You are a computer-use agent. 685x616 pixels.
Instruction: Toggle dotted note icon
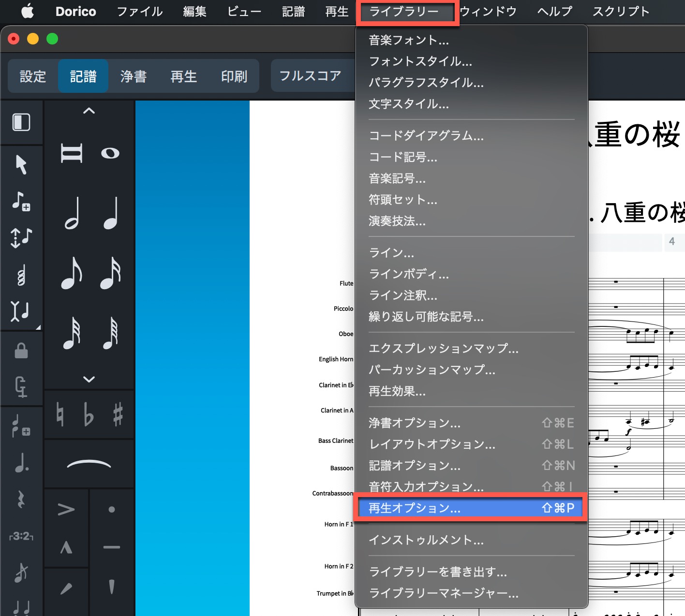coord(21,462)
